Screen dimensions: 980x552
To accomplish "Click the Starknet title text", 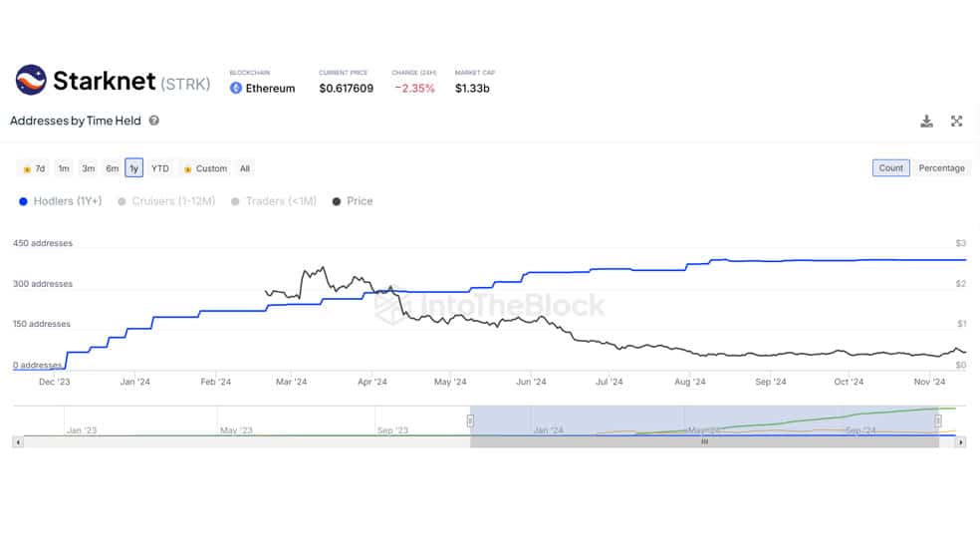I will (x=105, y=81).
